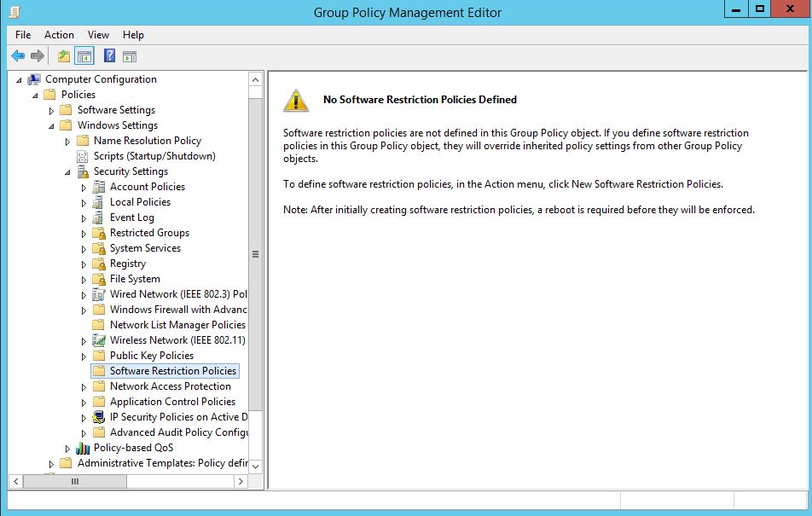Expand the Software Settings node

coord(51,110)
